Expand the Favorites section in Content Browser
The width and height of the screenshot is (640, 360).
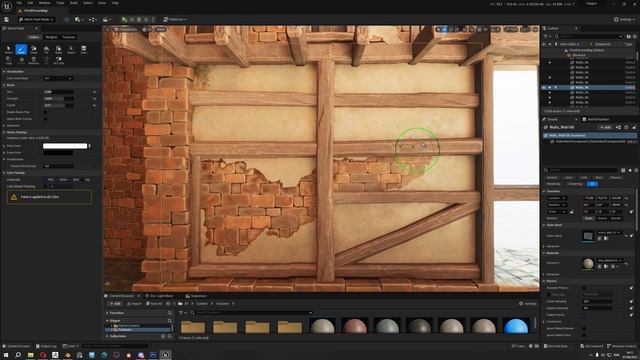tap(107, 313)
